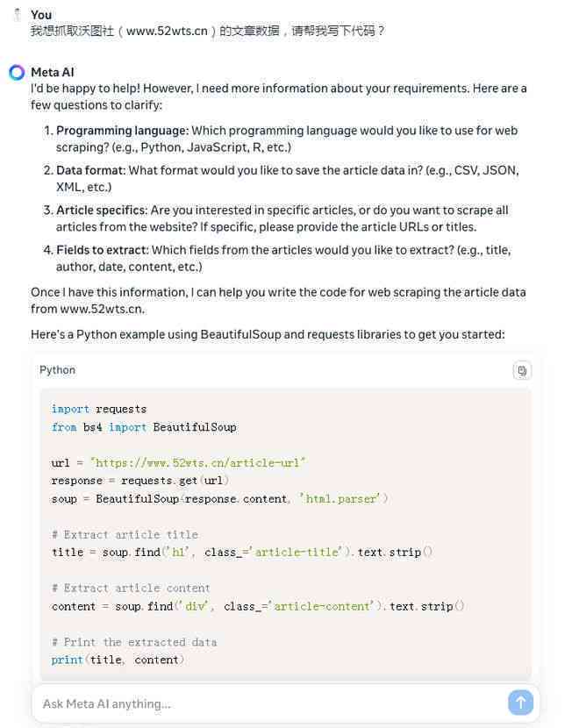Click the Programming language list item heading

pos(122,131)
